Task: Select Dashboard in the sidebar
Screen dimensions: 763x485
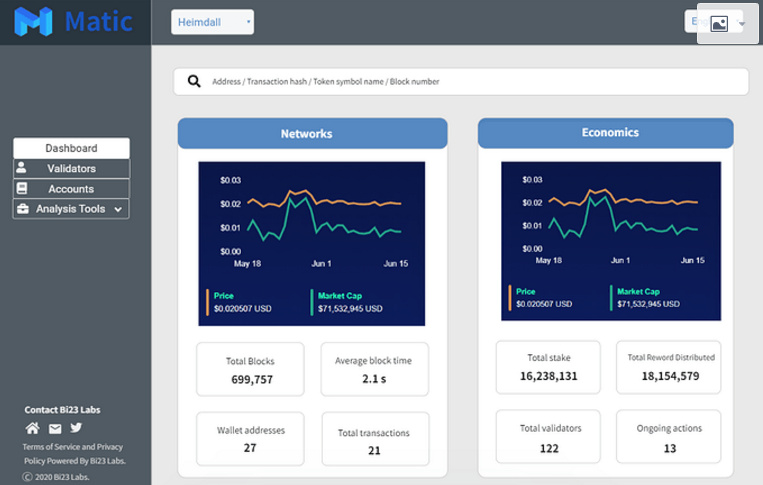Action: (71, 148)
